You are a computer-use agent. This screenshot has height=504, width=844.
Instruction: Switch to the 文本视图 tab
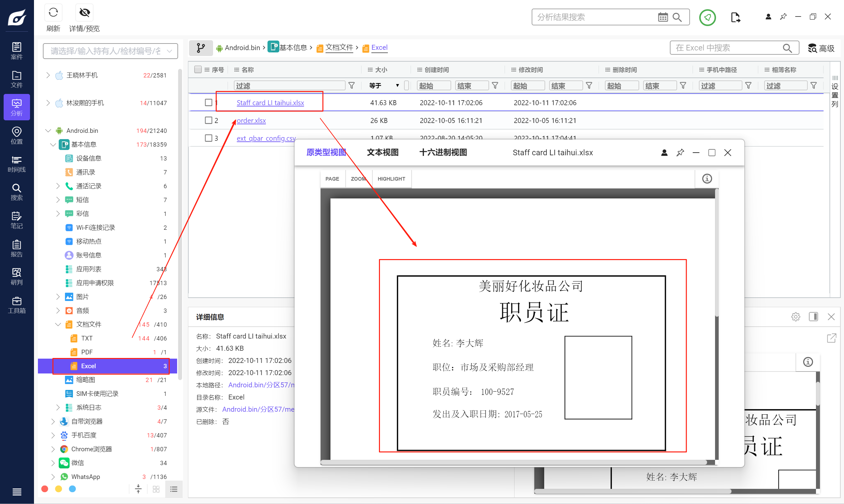coord(383,153)
